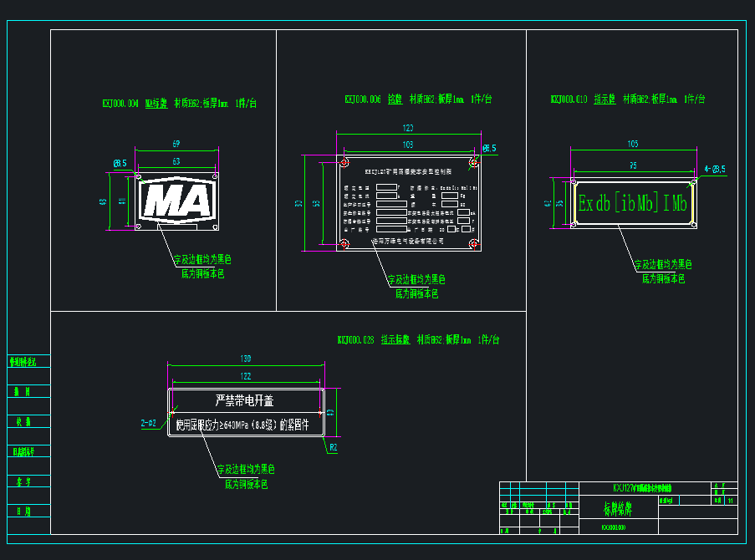
Task: Select the KXJ000.004 drawing number label
Action: click(120, 104)
